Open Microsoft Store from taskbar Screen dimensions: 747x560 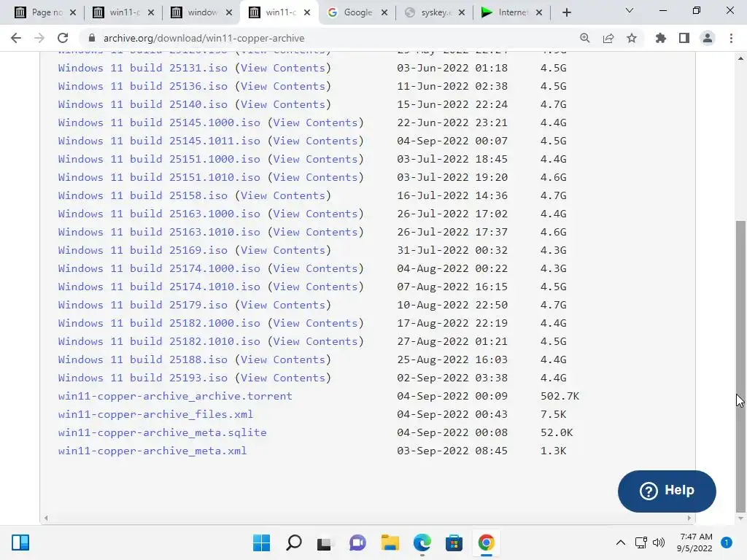click(454, 542)
